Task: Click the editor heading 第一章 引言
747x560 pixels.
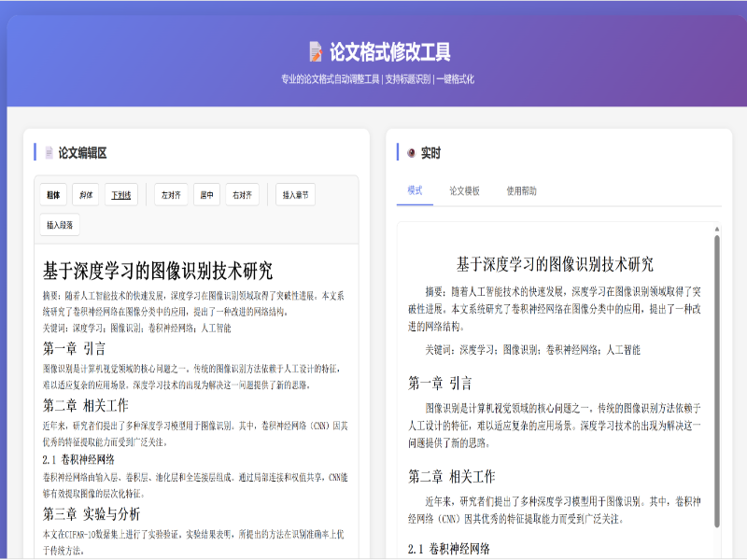Action: coord(74,348)
